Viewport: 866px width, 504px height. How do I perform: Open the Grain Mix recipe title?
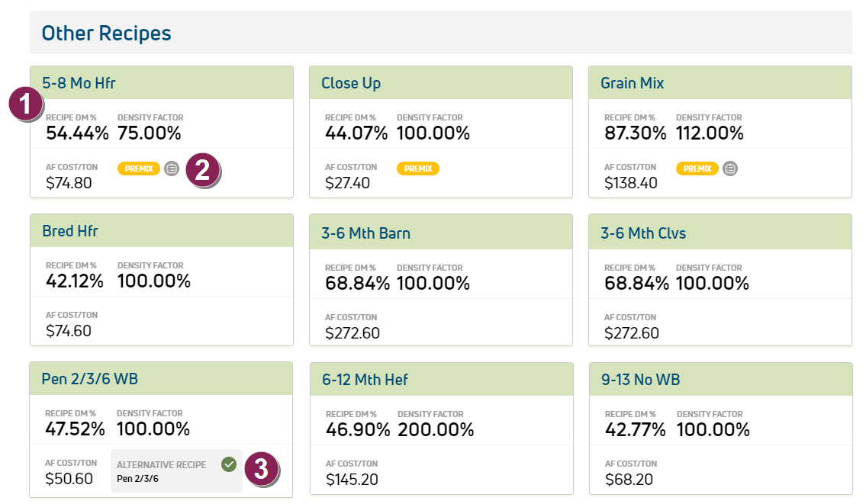click(x=632, y=82)
